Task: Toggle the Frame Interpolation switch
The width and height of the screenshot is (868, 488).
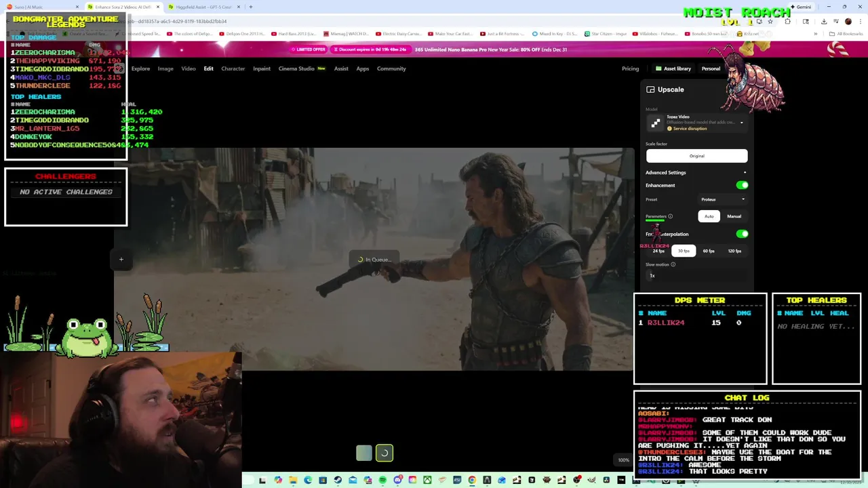Action: pyautogui.click(x=742, y=234)
